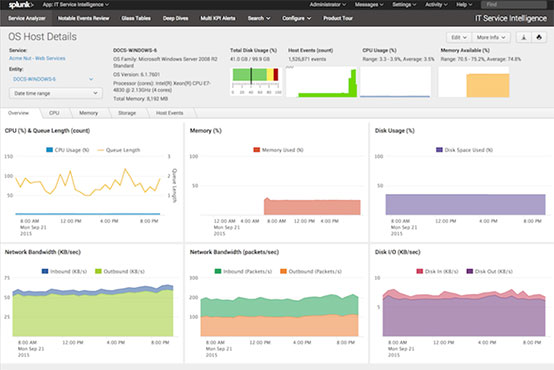The width and height of the screenshot is (554, 370).
Task: Start the Product Tour
Action: coord(338,18)
